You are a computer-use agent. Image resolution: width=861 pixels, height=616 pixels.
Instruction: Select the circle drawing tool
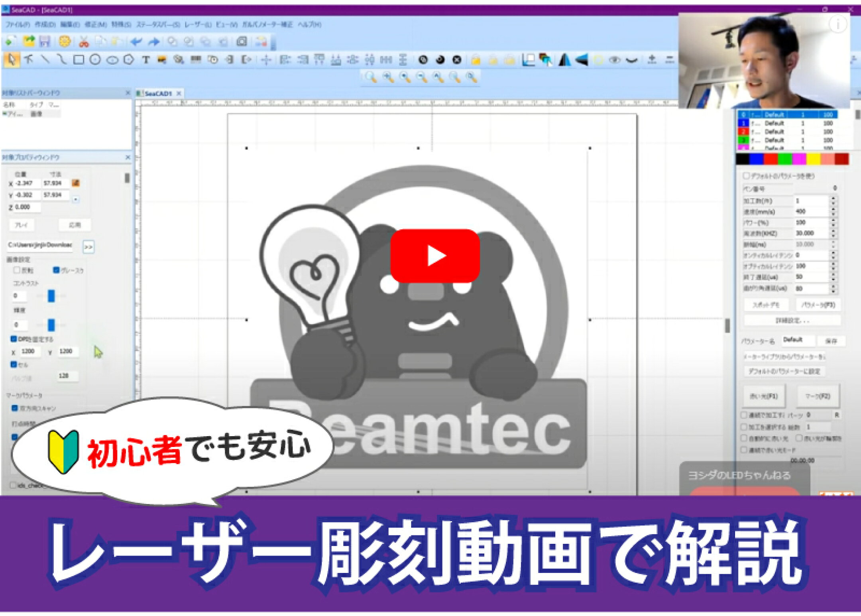click(95, 60)
